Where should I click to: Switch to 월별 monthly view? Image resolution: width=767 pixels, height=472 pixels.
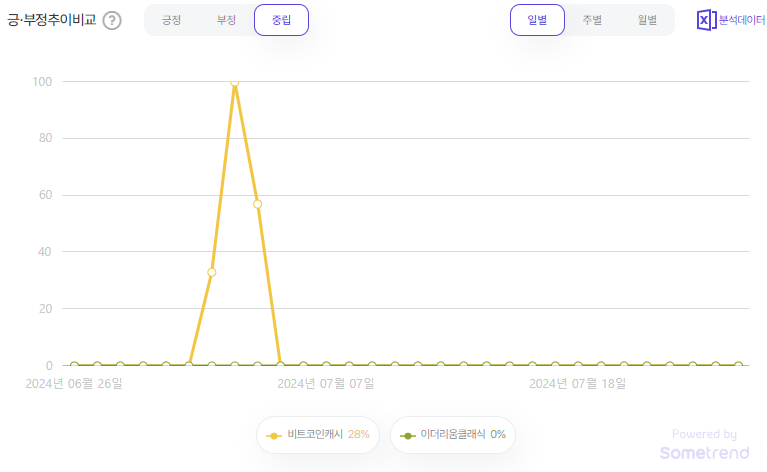point(647,20)
